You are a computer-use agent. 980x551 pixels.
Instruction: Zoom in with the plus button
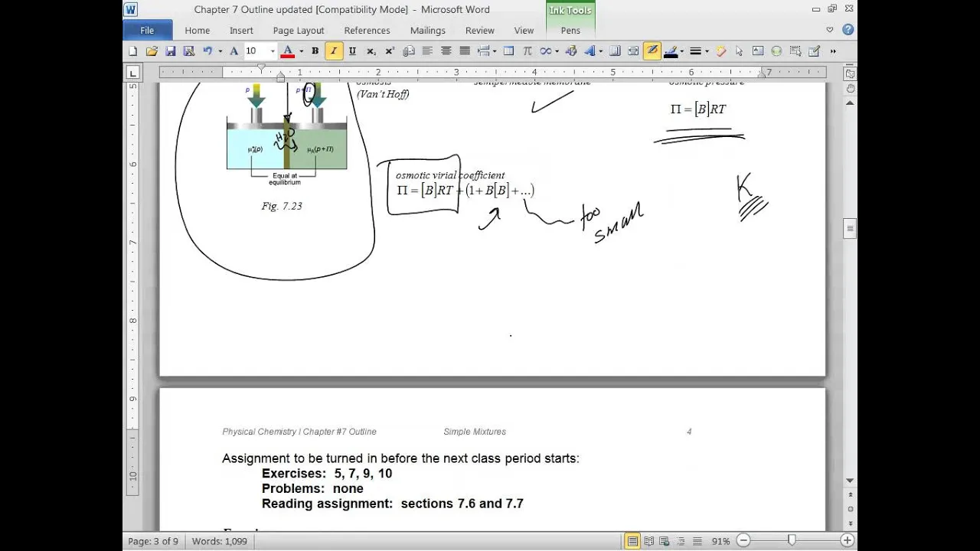847,541
